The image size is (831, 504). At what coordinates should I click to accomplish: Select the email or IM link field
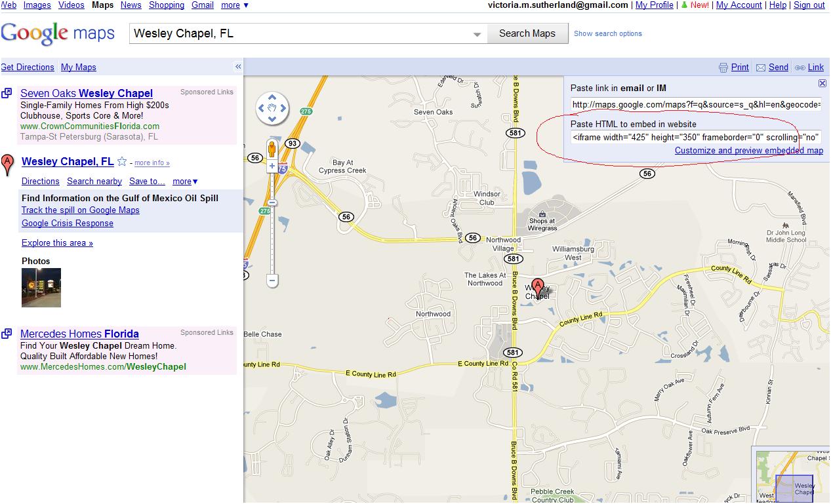tap(696, 104)
